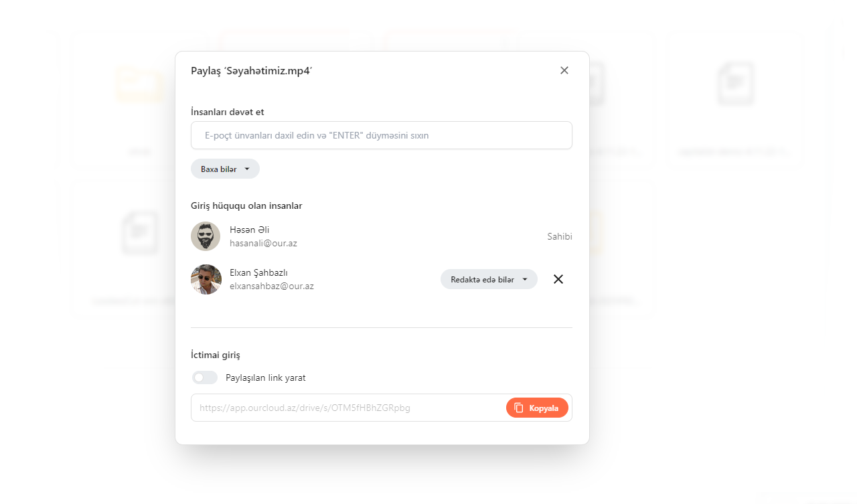Select the name Həsən Əli
This screenshot has height=504, width=857.
point(249,230)
